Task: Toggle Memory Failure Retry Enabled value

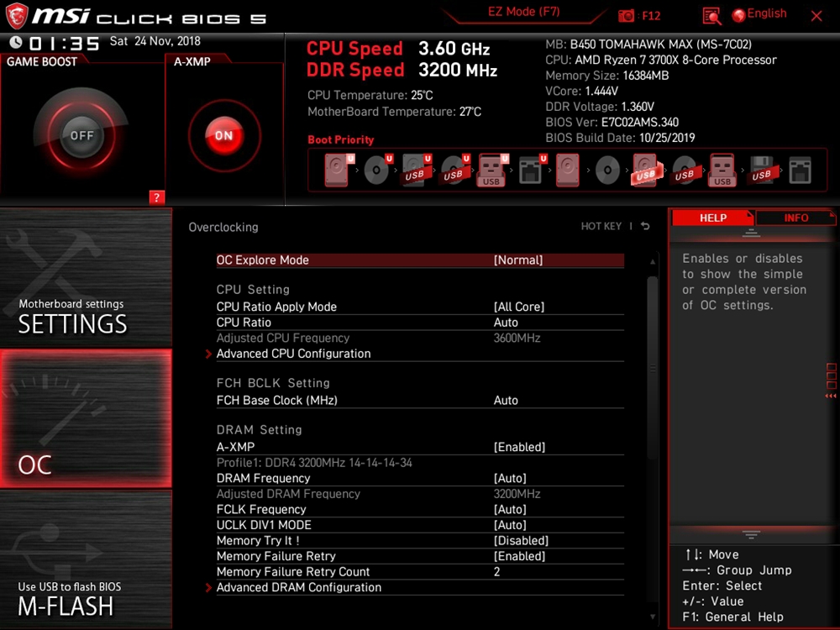Action: (x=519, y=556)
